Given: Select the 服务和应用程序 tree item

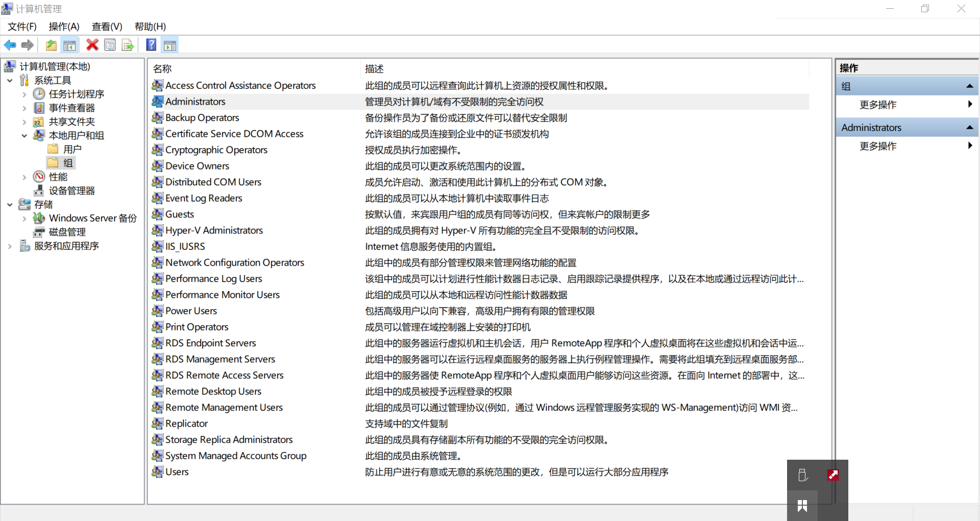Looking at the screenshot, I should point(66,246).
